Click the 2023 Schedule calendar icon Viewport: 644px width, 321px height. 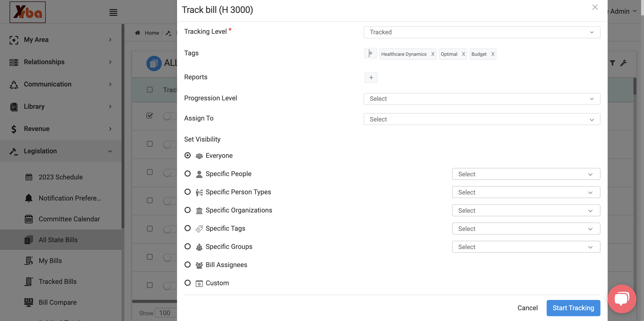click(x=29, y=177)
